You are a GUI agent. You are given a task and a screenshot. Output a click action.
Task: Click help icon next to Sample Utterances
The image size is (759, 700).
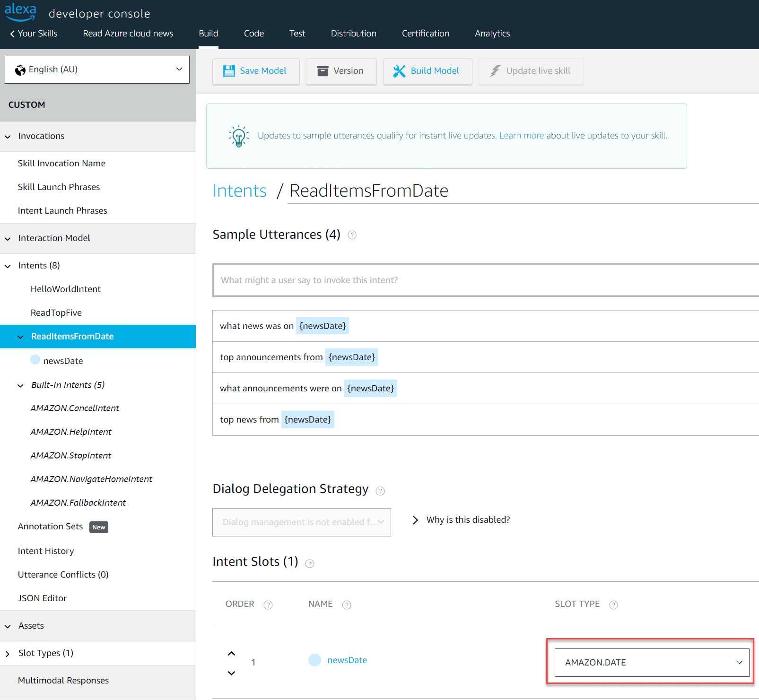click(x=352, y=235)
